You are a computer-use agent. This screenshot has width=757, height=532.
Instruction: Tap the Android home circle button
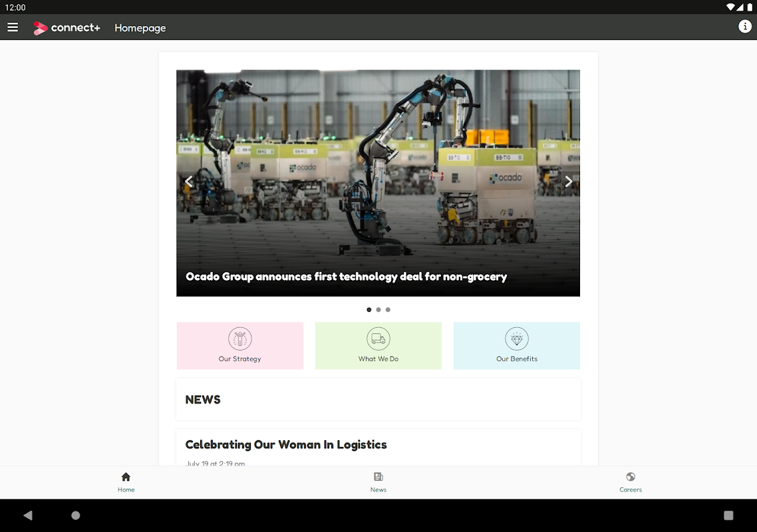pos(76,515)
